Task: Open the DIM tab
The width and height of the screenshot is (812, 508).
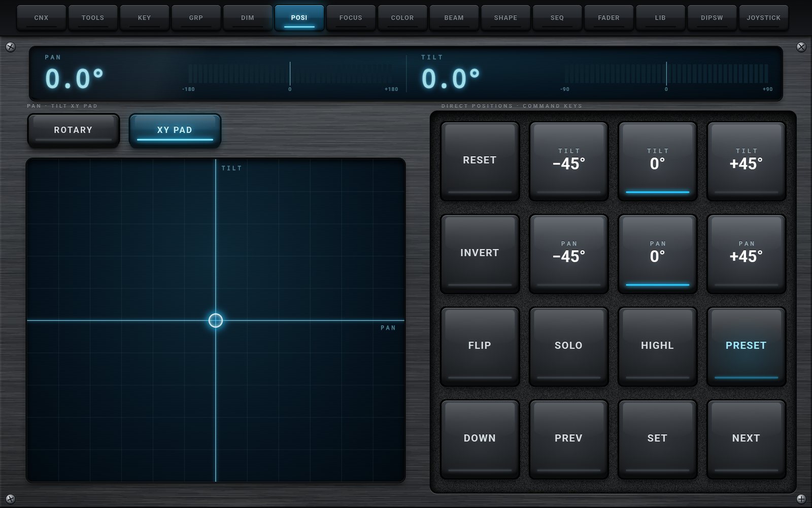Action: pyautogui.click(x=248, y=18)
